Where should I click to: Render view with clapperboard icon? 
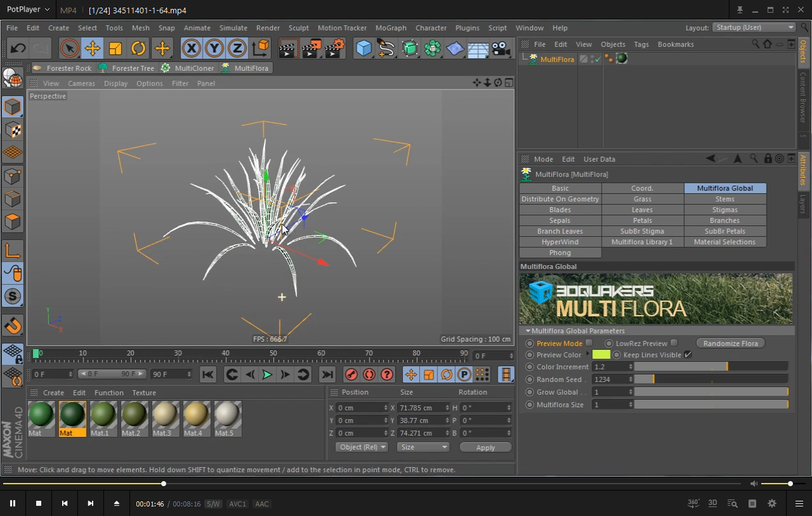coord(289,48)
